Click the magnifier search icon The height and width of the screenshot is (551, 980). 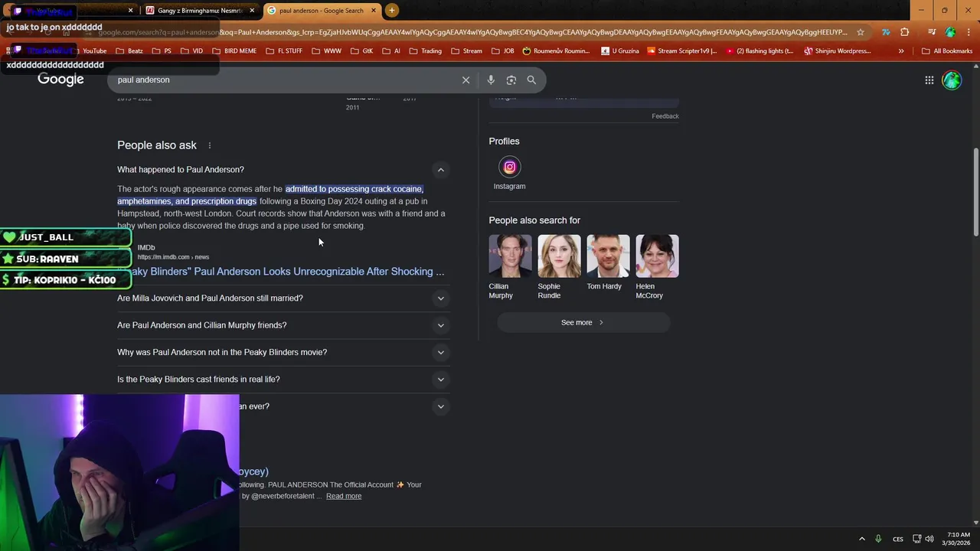click(531, 80)
